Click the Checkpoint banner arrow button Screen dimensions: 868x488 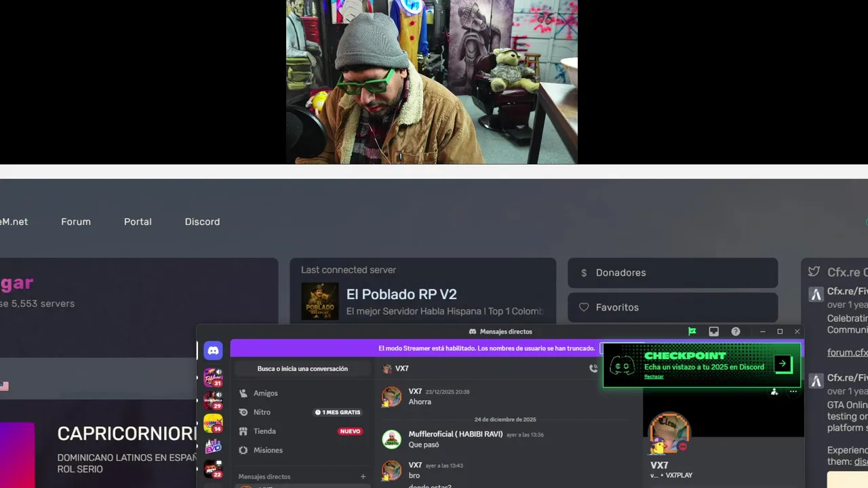point(783,364)
